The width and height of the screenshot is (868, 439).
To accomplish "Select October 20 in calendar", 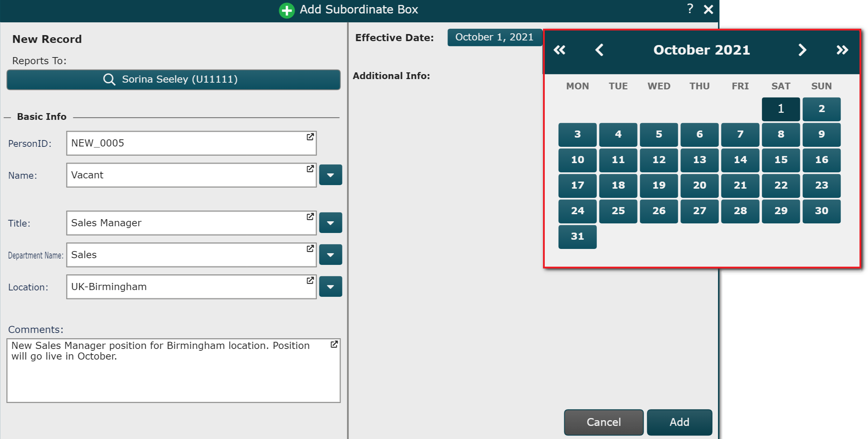I will tap(700, 185).
